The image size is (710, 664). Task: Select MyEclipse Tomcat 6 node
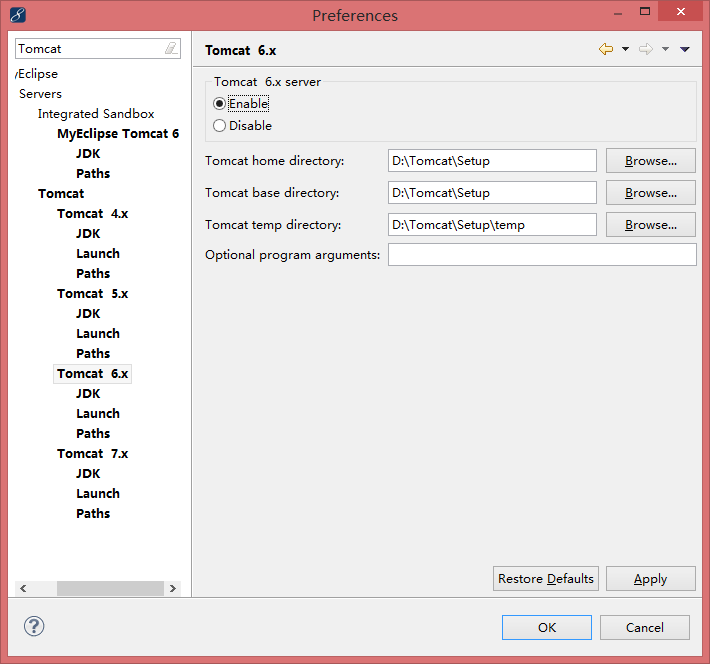118,134
